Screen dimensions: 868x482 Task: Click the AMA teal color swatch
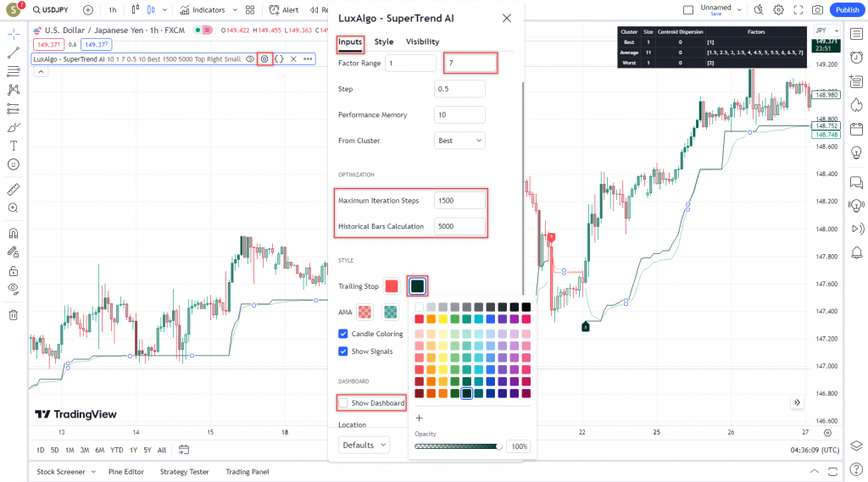(x=390, y=312)
